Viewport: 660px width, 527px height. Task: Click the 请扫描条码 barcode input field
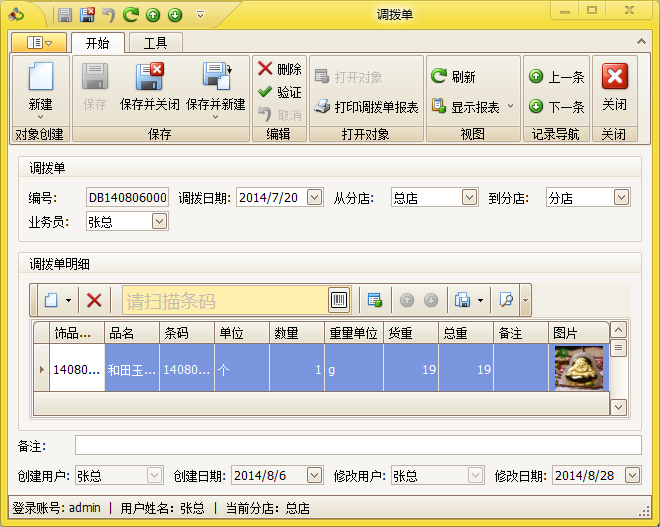pyautogui.click(x=225, y=301)
